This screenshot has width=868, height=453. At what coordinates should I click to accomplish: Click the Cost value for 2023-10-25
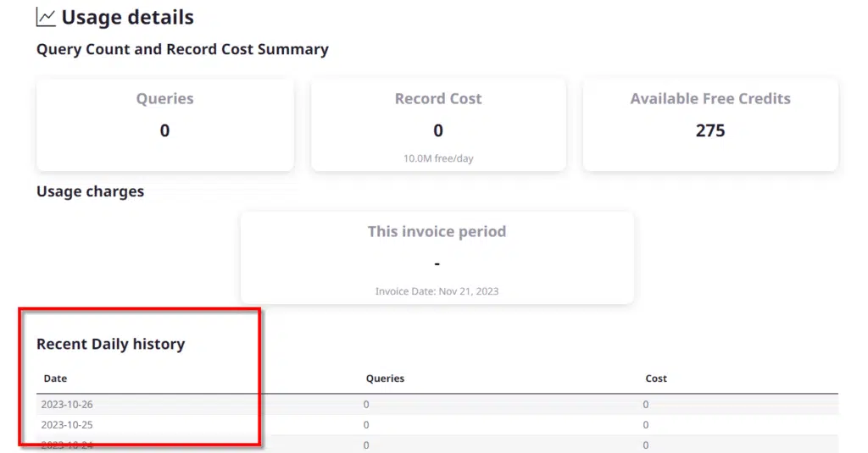point(646,424)
